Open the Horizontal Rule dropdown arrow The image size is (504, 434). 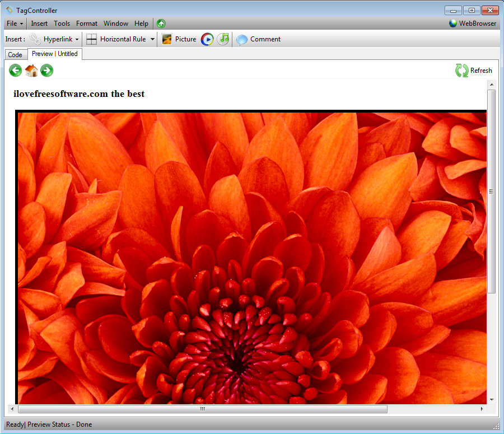coord(152,39)
